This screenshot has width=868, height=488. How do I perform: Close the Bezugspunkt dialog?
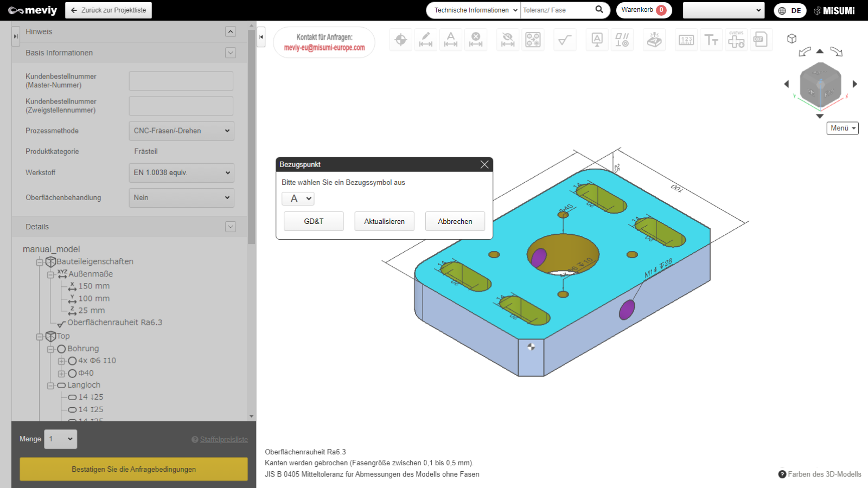tap(484, 164)
